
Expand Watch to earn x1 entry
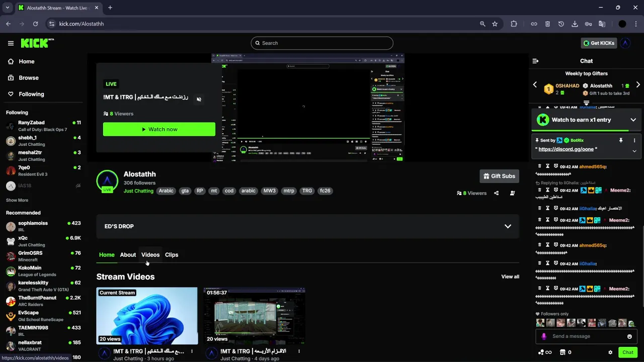pos(633,120)
